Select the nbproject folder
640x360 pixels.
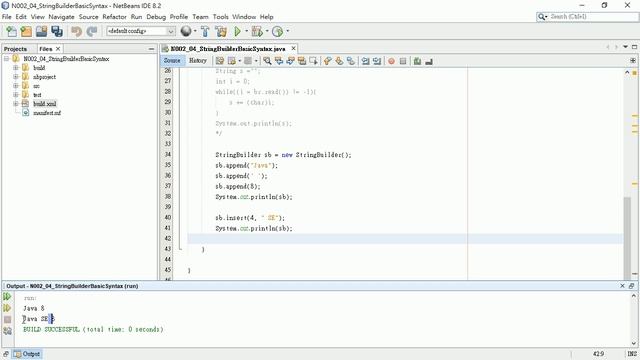click(x=44, y=77)
